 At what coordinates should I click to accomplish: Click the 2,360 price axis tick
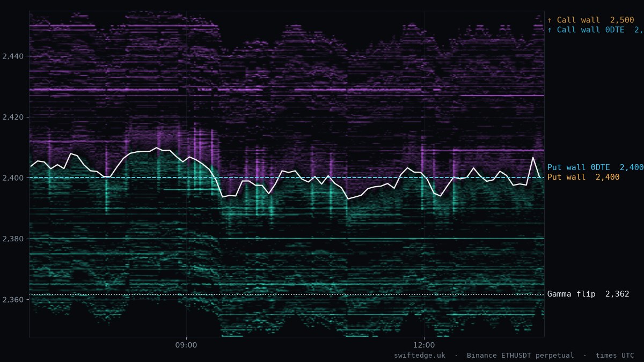point(13,299)
